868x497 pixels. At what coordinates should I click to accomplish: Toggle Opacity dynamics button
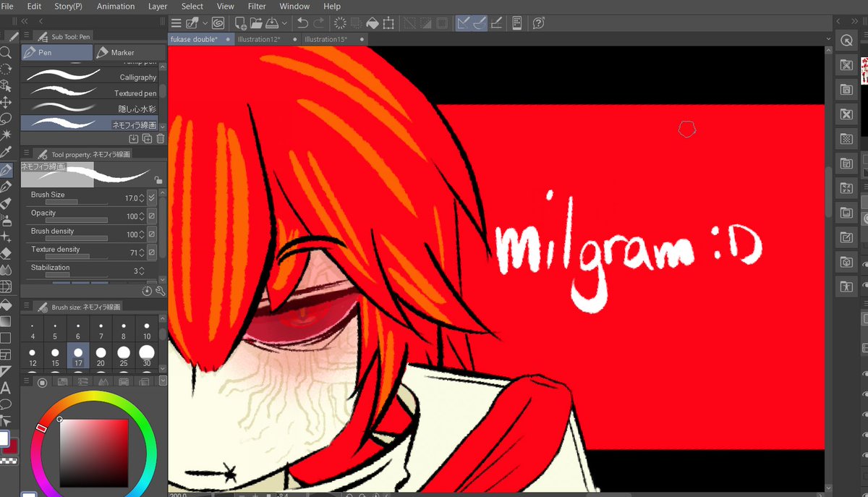tap(152, 216)
